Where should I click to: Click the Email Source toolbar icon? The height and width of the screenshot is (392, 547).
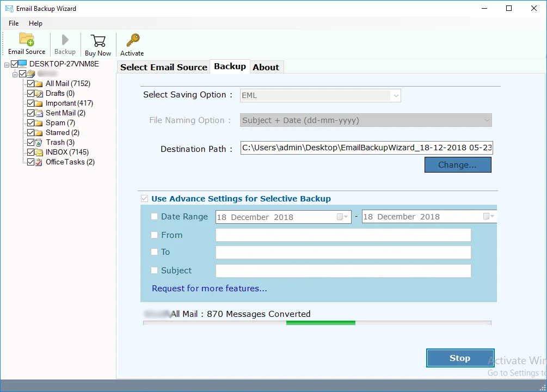pyautogui.click(x=27, y=40)
